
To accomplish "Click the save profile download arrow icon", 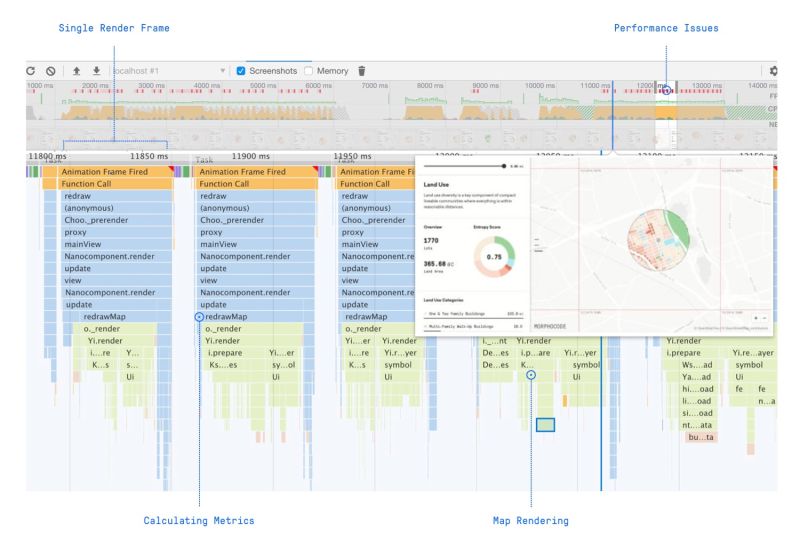I will click(x=96, y=71).
